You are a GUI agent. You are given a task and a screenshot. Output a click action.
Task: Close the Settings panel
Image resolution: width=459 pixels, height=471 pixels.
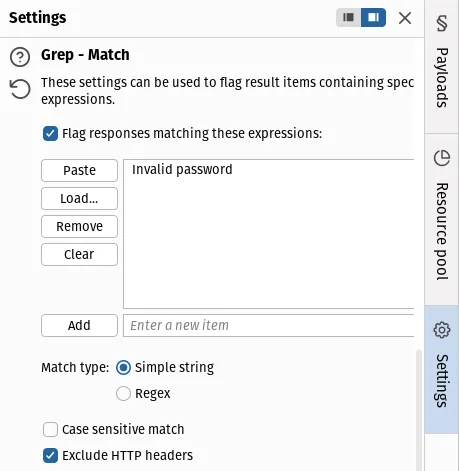click(405, 18)
